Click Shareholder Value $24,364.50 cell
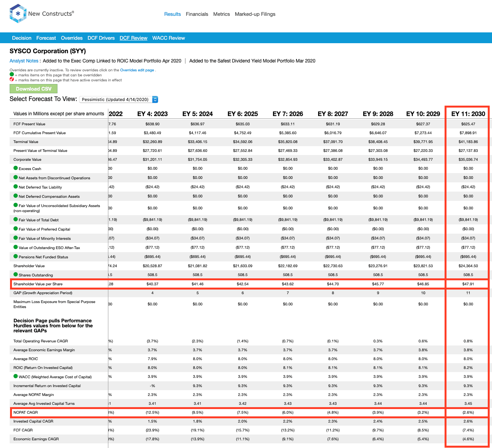This screenshot has width=492, height=448. point(468,266)
